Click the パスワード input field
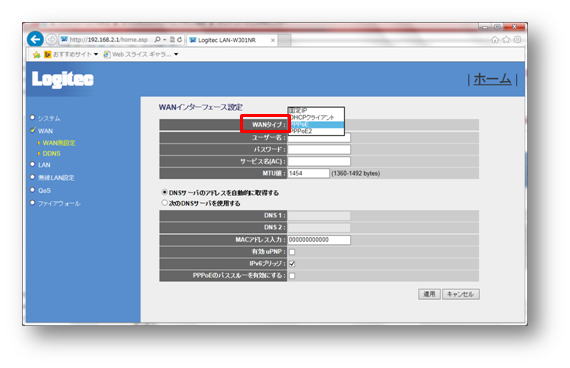This screenshot has height=368, width=570. pyautogui.click(x=319, y=149)
